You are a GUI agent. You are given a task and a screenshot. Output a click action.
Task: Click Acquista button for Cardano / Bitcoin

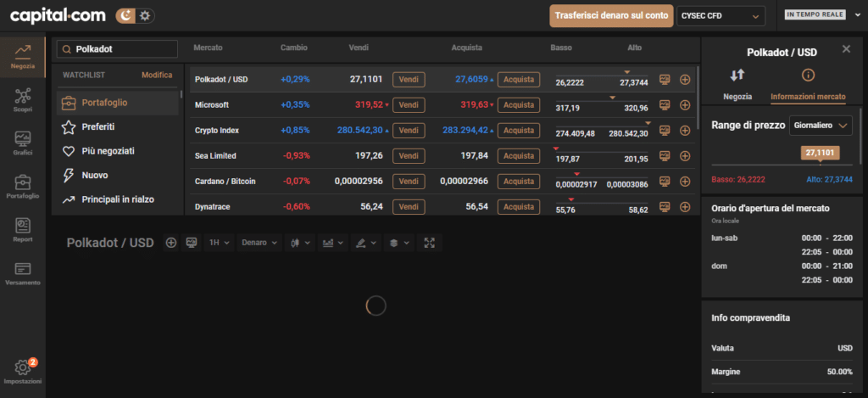click(518, 182)
